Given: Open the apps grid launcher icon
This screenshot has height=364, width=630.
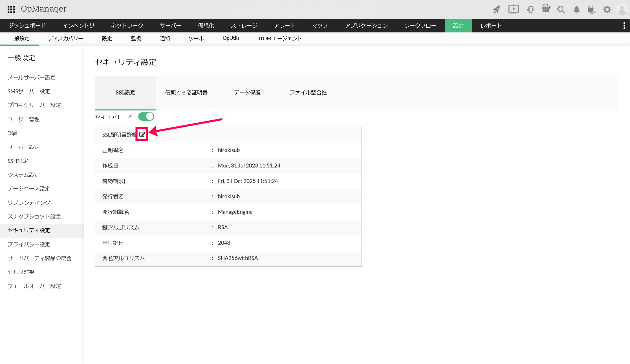Looking at the screenshot, I should tap(11, 9).
